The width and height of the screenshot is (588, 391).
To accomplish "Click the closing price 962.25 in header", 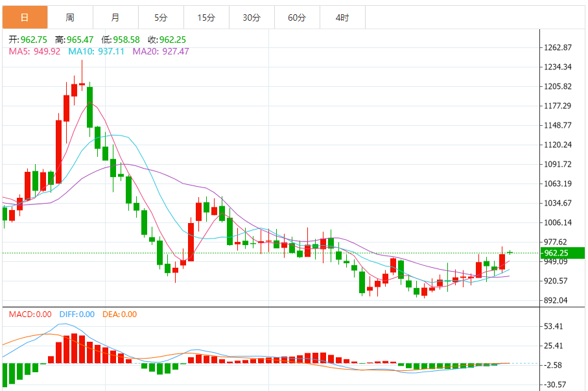I will (172, 40).
